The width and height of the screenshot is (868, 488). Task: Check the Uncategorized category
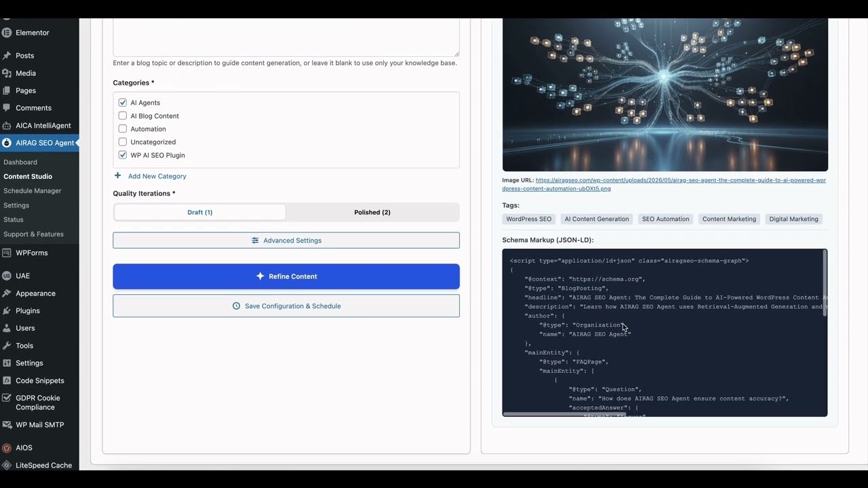tap(123, 142)
